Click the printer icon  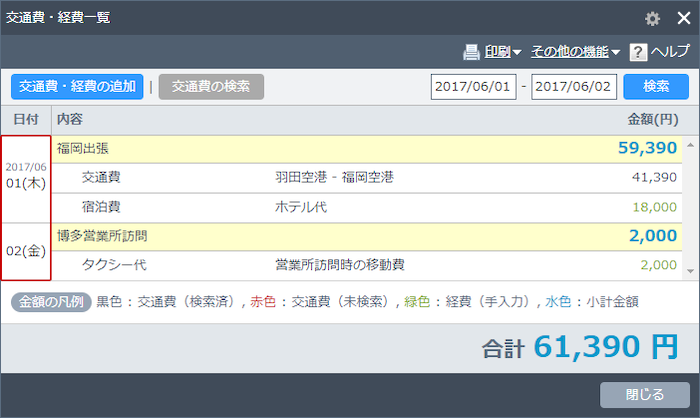[472, 52]
